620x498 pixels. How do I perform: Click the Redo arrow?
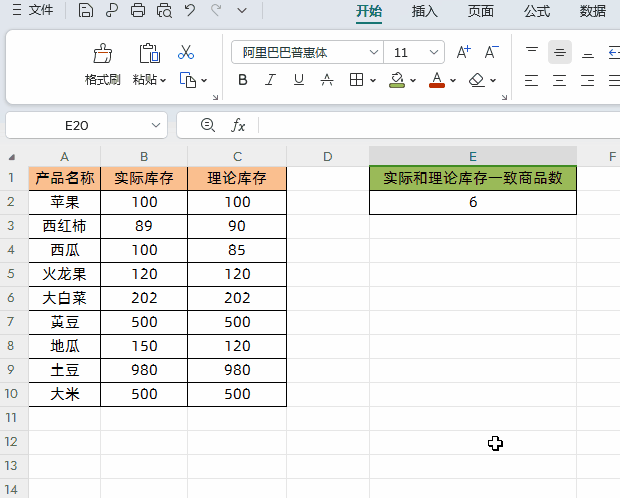click(x=216, y=10)
